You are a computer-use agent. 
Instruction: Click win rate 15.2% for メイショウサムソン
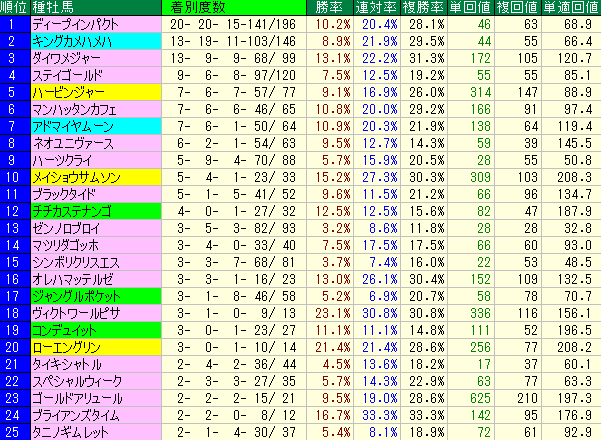point(330,177)
